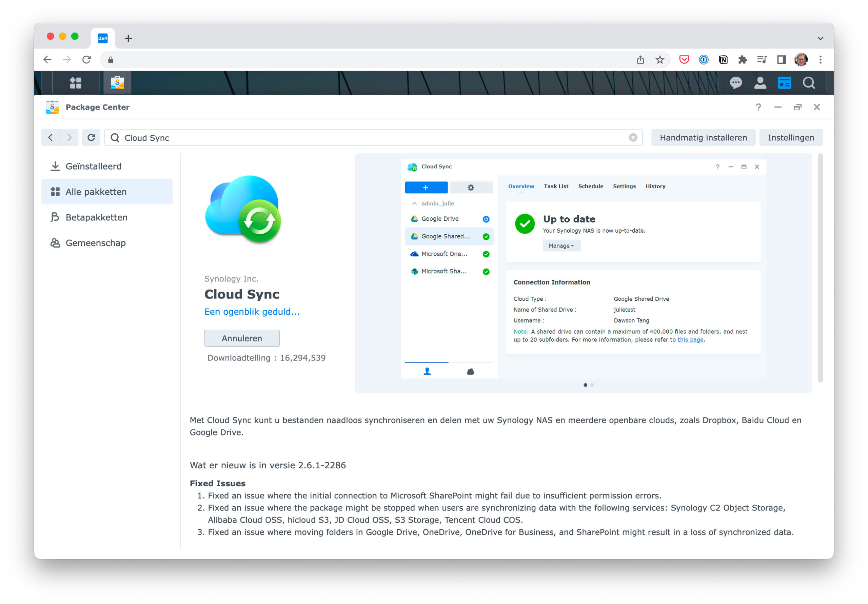
Task: Click Handmatig installeren button
Action: coord(703,138)
